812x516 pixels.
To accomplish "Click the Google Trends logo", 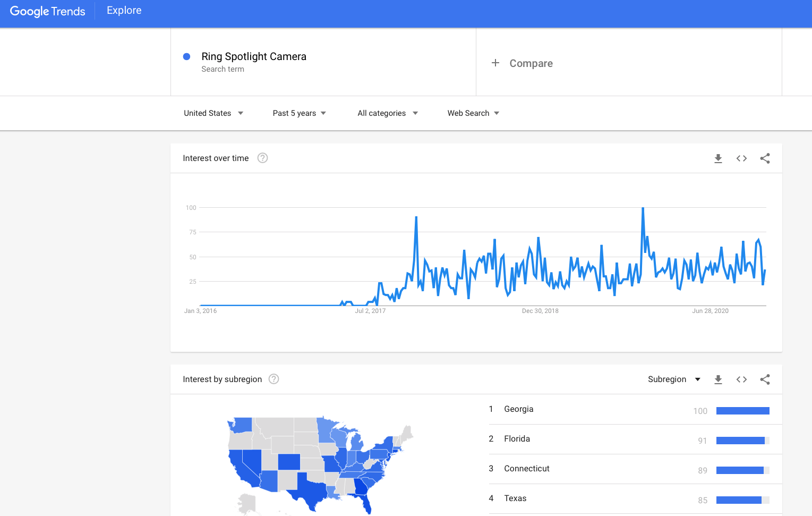I will coord(47,11).
